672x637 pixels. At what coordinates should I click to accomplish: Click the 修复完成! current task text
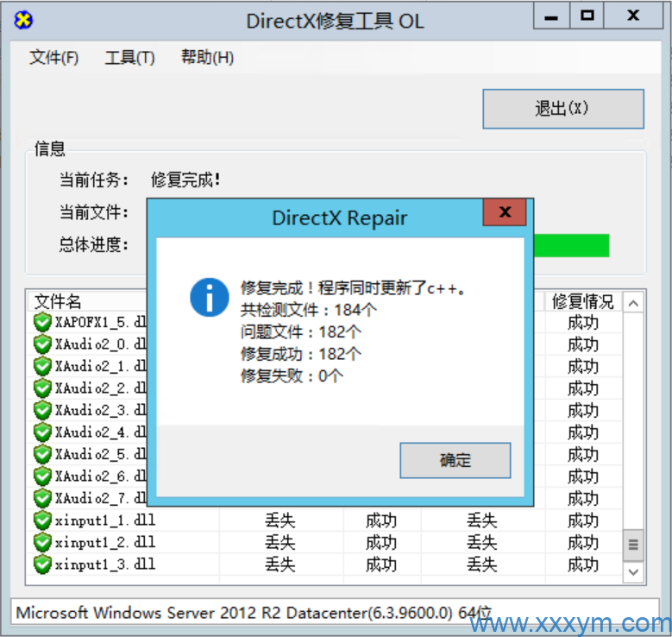tap(185, 180)
